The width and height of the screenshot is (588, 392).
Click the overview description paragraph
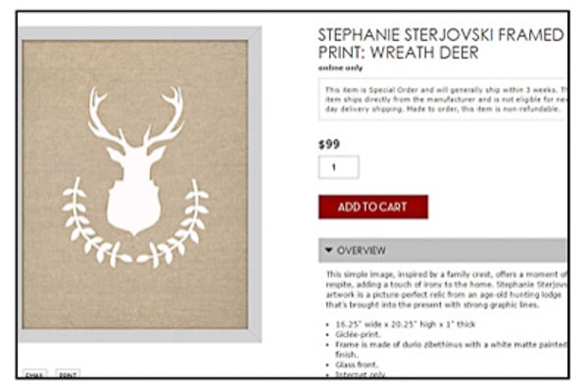(446, 289)
